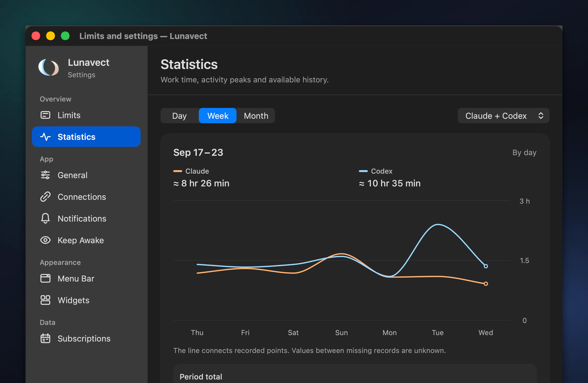The image size is (588, 383).
Task: Open the Connections settings label
Action: [82, 197]
